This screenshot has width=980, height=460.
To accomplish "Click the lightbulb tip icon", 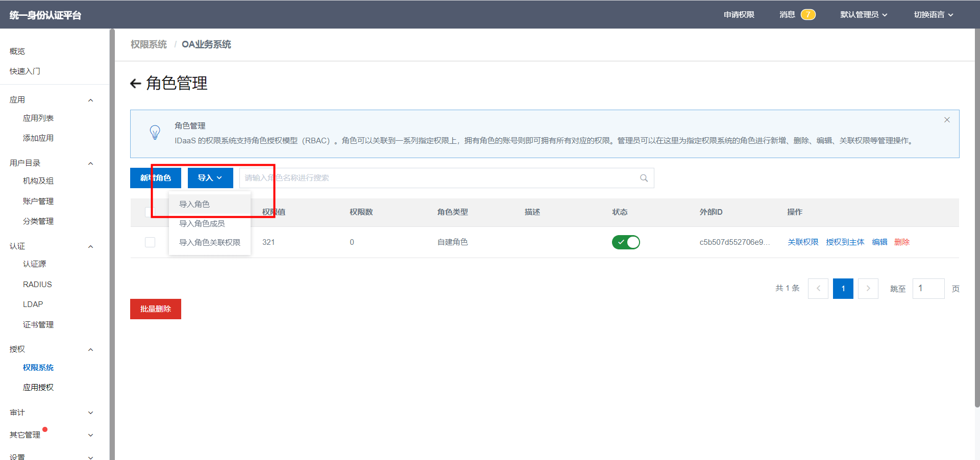I will pyautogui.click(x=155, y=133).
